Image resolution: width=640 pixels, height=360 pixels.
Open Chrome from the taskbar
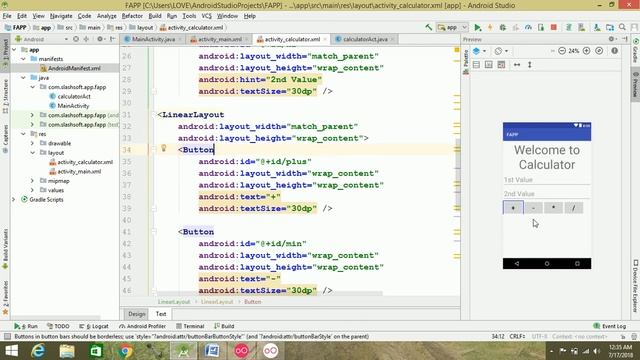[x=126, y=351]
